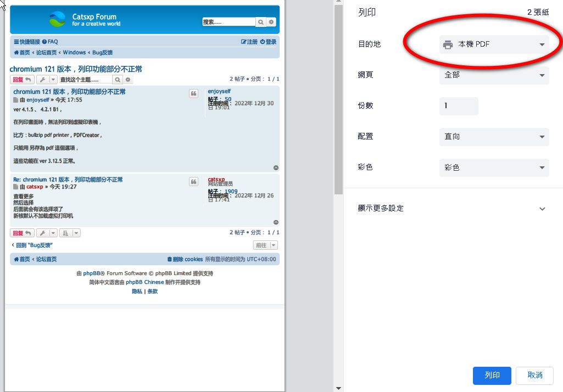Click the forum header search box
Image resolution: width=563 pixels, height=392 pixels.
228,22
